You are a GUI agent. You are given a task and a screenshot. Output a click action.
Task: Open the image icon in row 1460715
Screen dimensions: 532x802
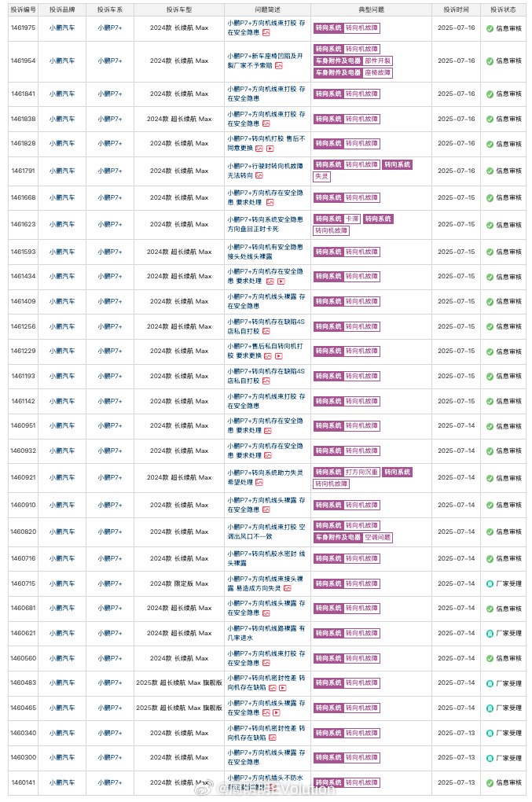click(x=288, y=589)
